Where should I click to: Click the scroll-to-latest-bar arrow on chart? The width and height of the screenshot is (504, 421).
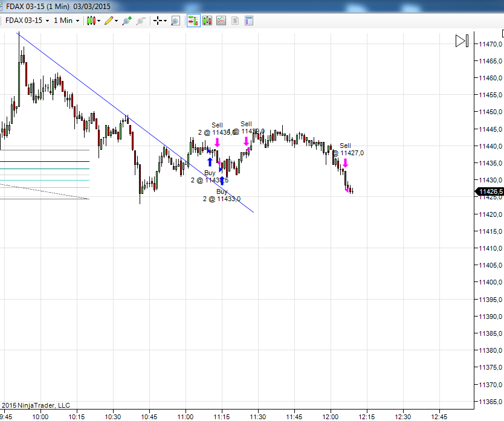tap(462, 41)
